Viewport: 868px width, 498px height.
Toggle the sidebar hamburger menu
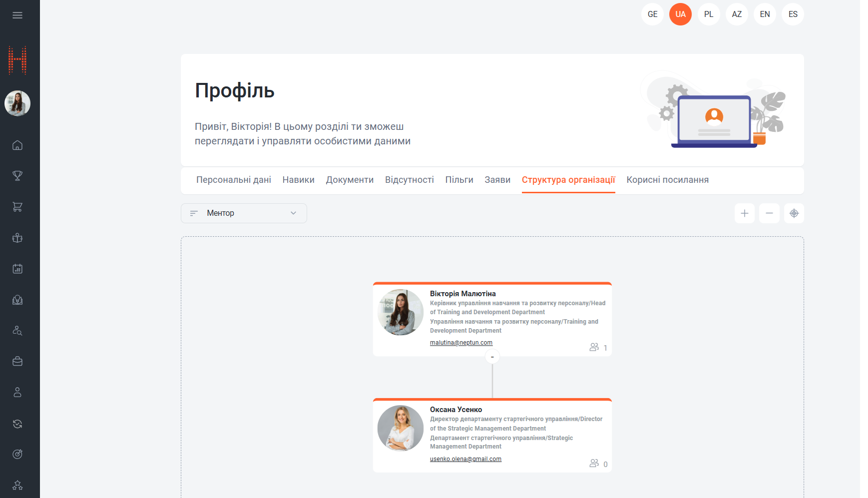(x=17, y=15)
